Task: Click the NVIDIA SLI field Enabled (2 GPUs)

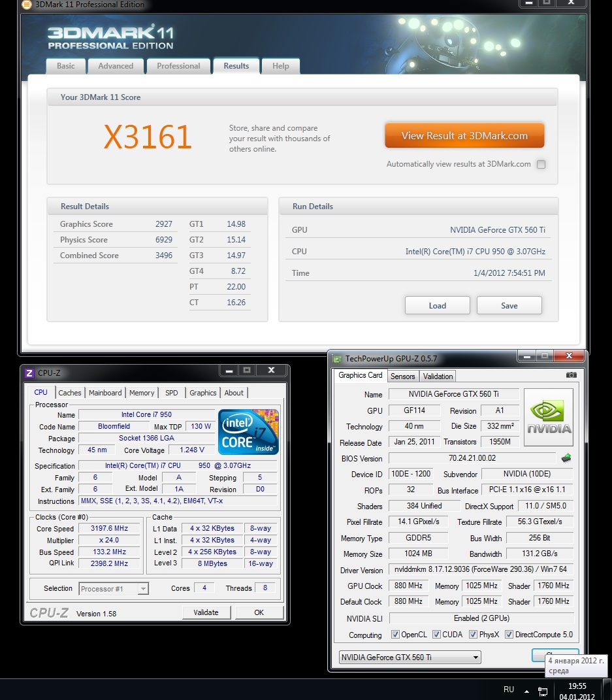Action: pyautogui.click(x=481, y=618)
